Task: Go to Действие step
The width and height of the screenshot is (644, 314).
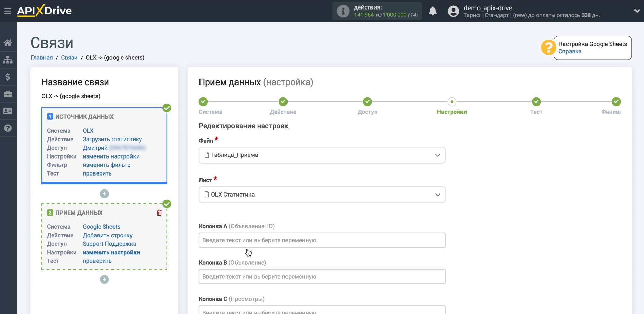Action: [283, 102]
